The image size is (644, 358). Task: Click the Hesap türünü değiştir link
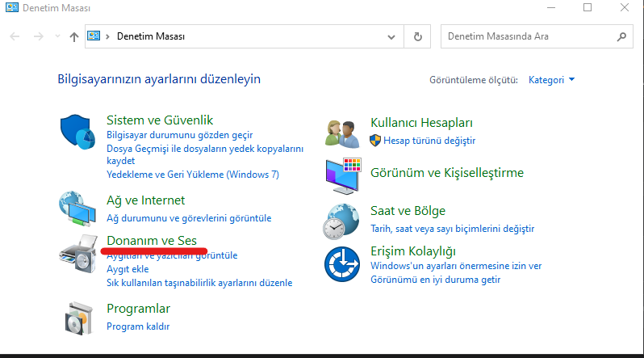[x=429, y=141]
